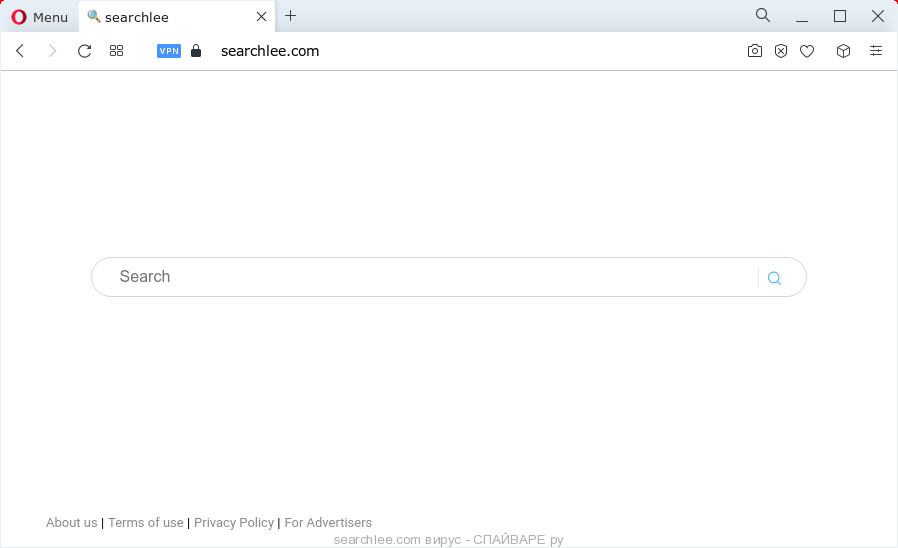Close the searchlee tab
The height and width of the screenshot is (548, 898).
[261, 17]
